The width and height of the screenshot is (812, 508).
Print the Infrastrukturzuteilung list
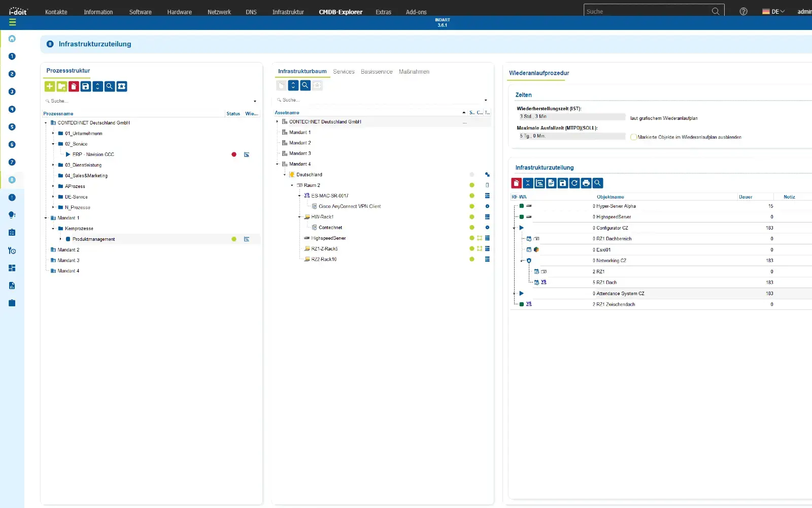(x=587, y=183)
